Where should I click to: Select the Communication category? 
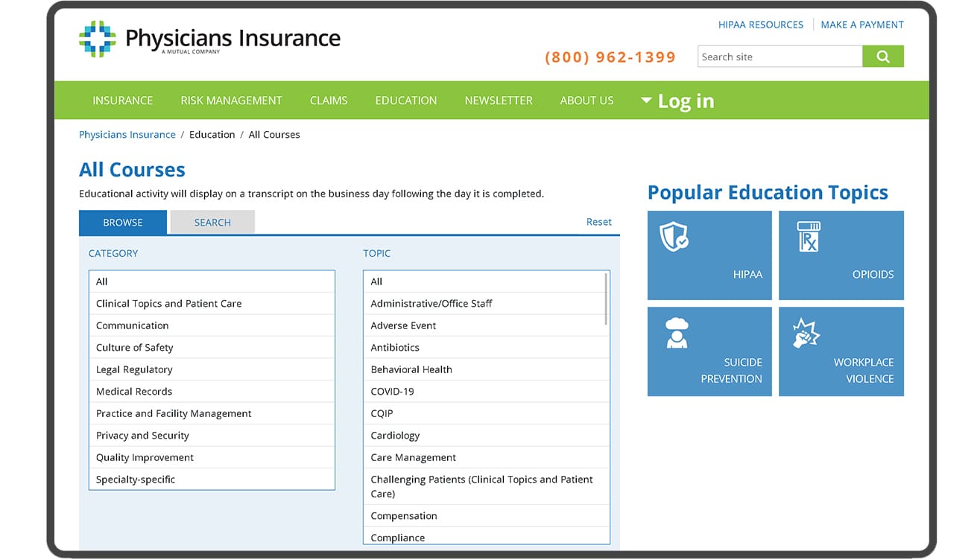coord(212,325)
